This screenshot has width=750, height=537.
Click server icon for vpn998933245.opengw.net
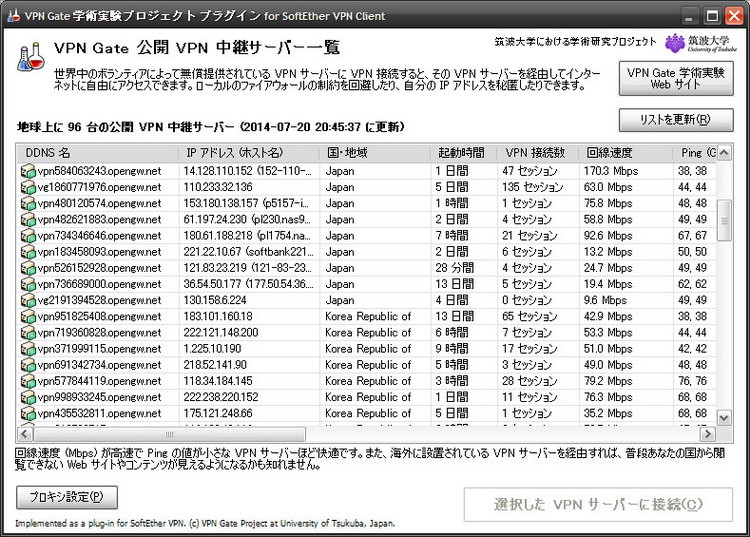[x=28, y=397]
